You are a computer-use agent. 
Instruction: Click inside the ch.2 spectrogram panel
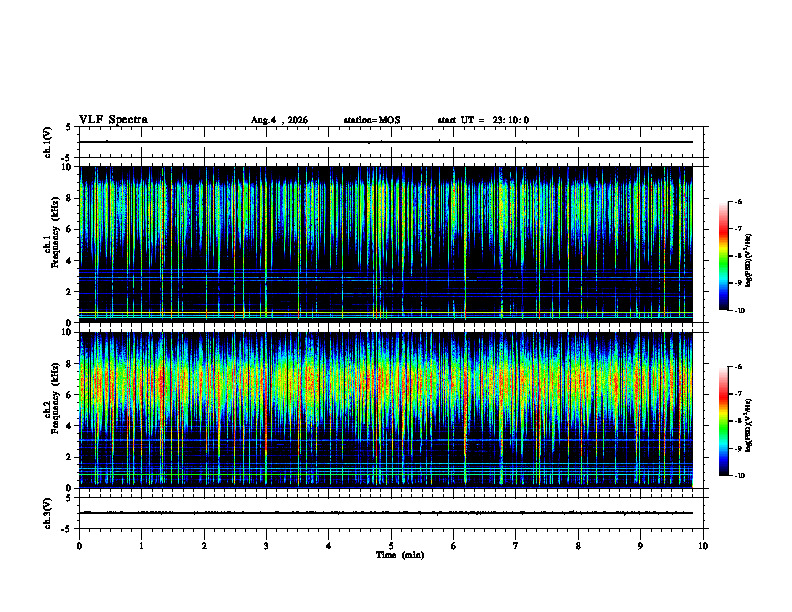(x=386, y=410)
